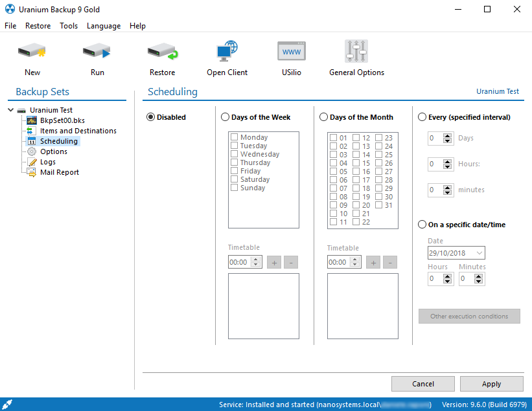Open Logs in the backup set tree
This screenshot has width=532, height=411.
click(47, 162)
